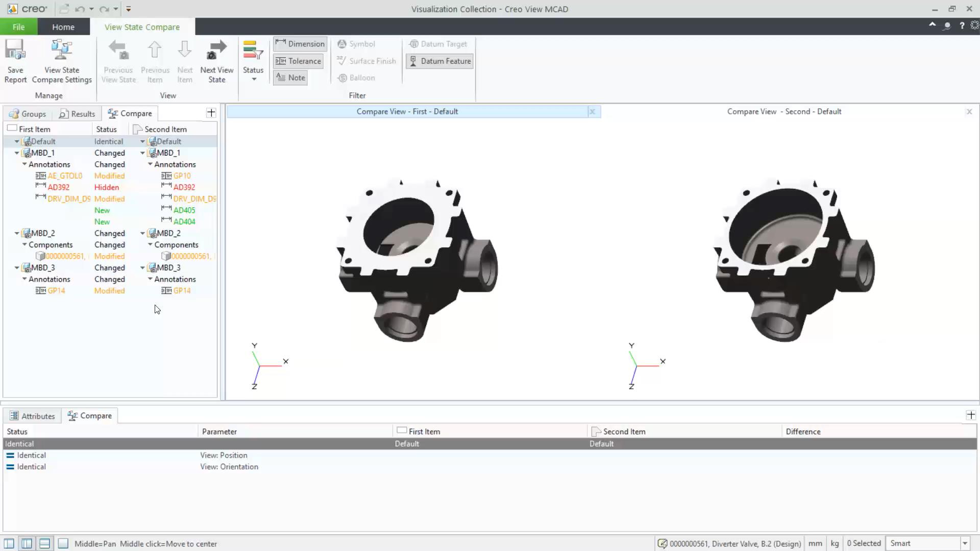Select first layout icon in status bar
This screenshot has width=980, height=551.
(9, 543)
